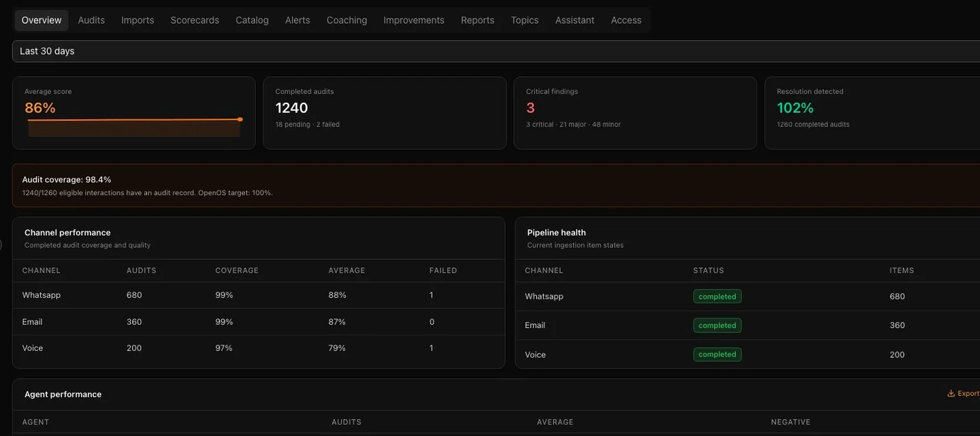Sort by the Status column header
Screen dimensions: 980x436
pos(708,271)
